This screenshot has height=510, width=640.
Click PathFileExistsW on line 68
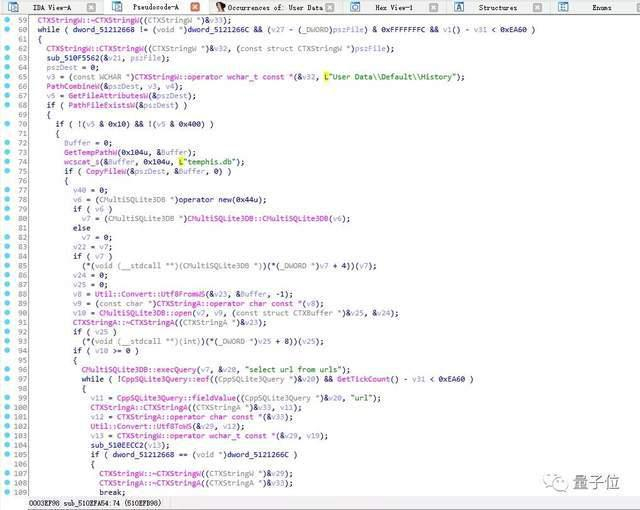[102, 105]
